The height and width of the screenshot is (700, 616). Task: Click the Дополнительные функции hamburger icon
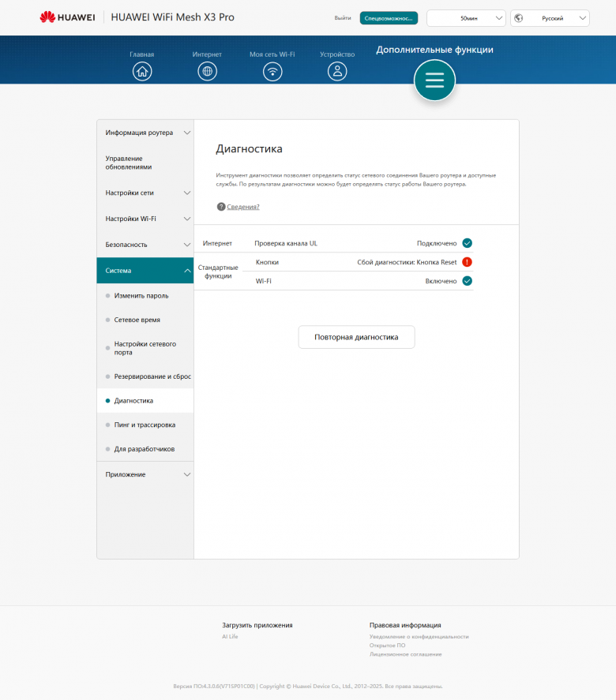click(x=434, y=80)
